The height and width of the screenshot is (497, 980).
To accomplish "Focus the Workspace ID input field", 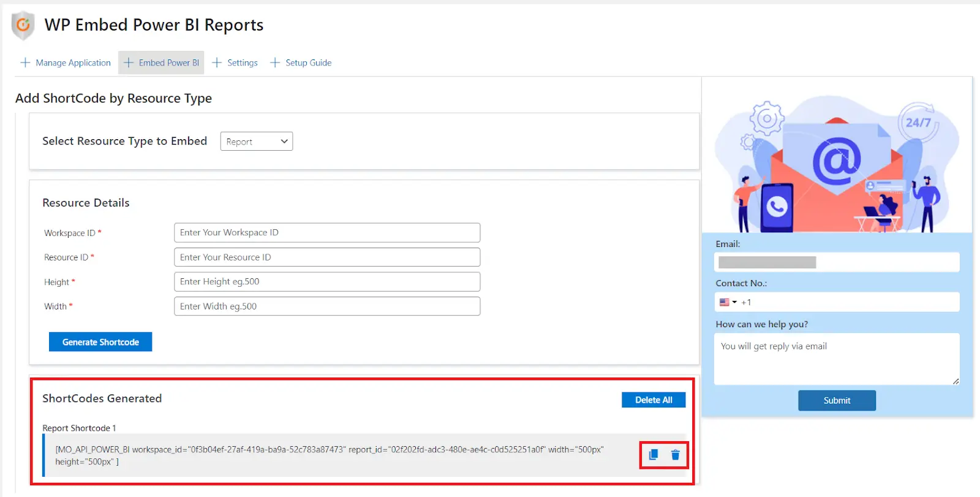I will tap(327, 232).
